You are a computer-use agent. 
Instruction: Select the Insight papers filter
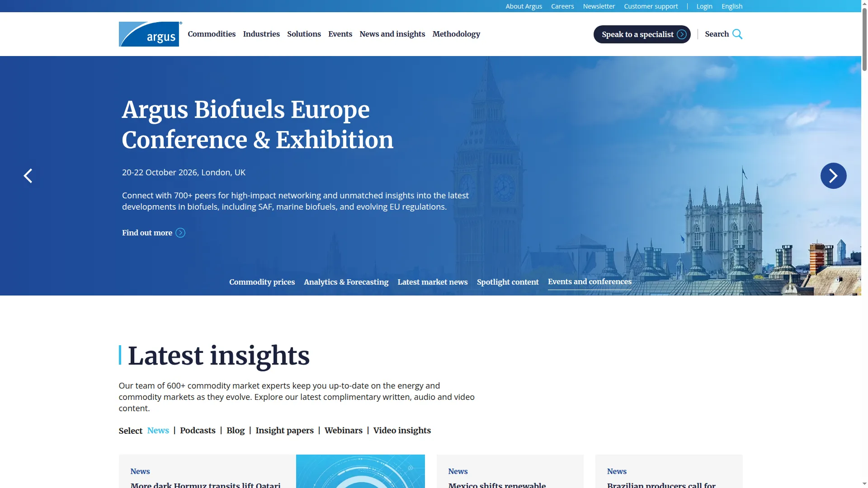(284, 431)
